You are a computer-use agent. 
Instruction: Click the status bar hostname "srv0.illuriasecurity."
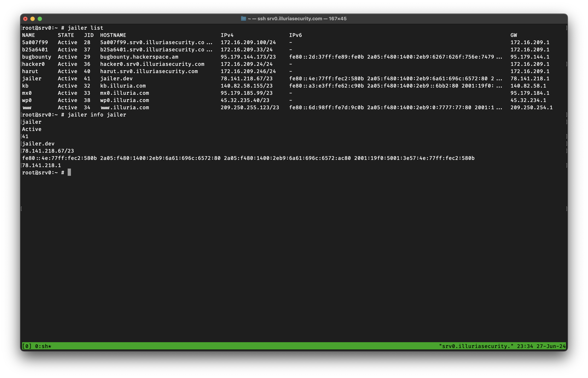pos(476,346)
